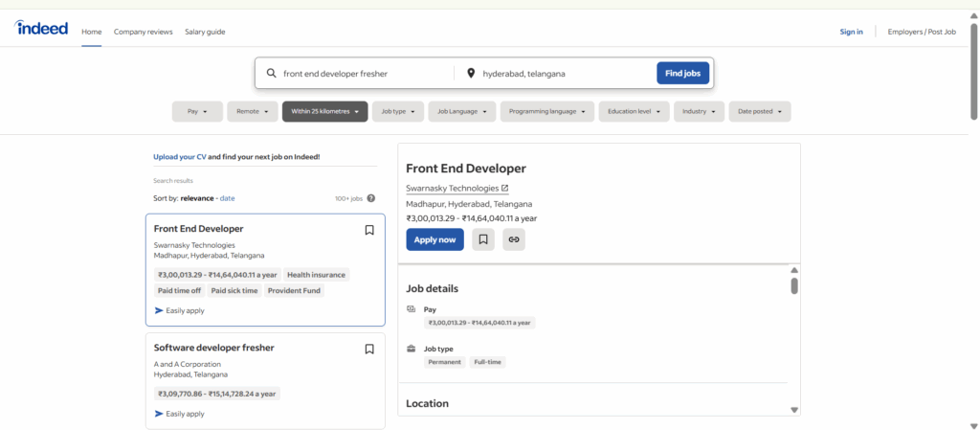This screenshot has width=980, height=430.
Task: Open the Programming language filter
Action: 546,111
